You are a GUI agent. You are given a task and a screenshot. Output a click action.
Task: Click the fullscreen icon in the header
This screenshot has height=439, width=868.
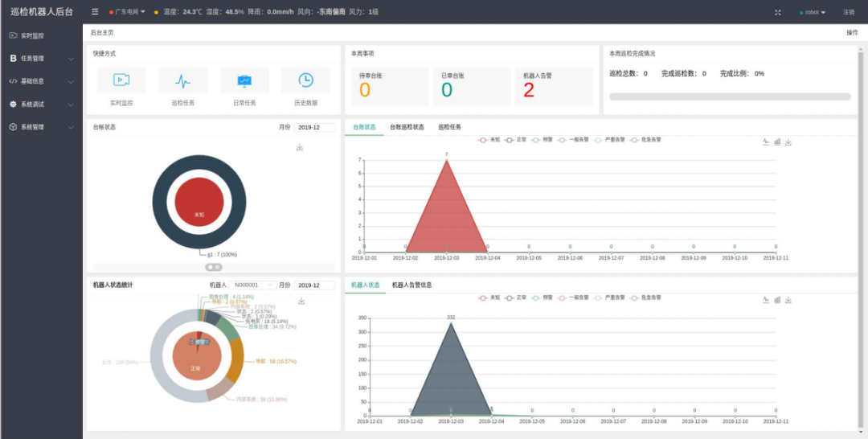777,12
